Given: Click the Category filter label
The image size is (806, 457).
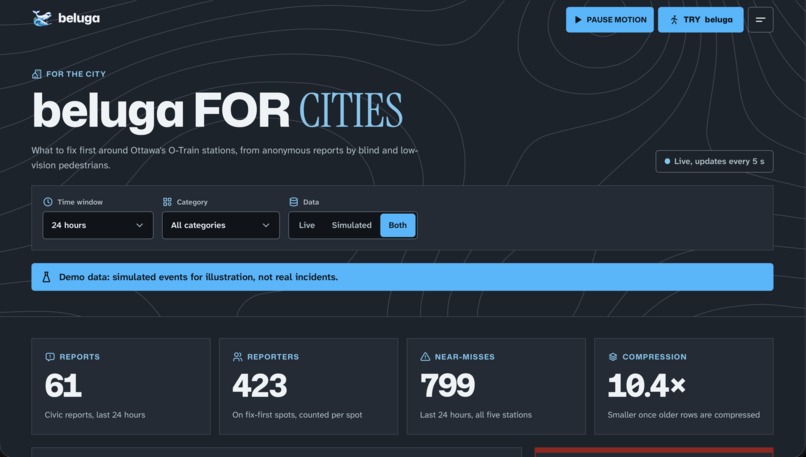Looking at the screenshot, I should 192,202.
